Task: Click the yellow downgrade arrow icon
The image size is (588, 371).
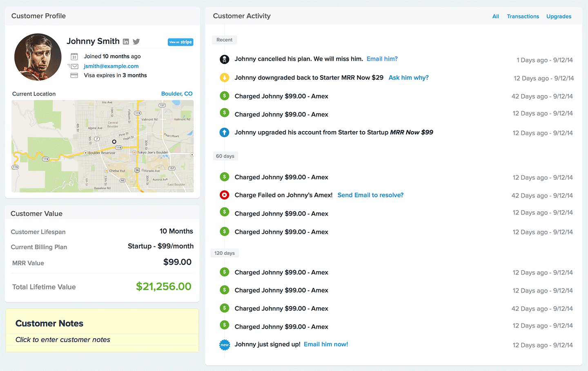Action: [224, 78]
